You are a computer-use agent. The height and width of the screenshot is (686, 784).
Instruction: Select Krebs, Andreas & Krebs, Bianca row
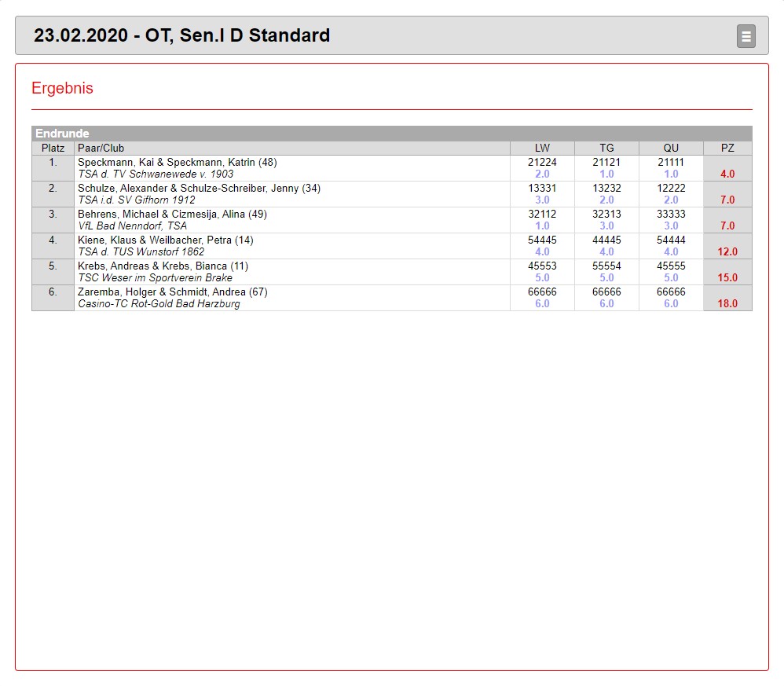(x=163, y=266)
